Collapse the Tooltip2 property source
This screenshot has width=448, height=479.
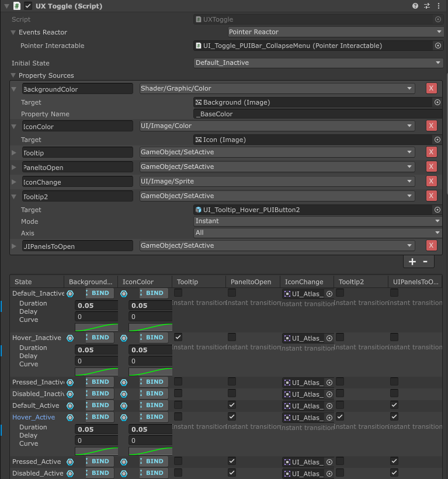click(x=14, y=196)
